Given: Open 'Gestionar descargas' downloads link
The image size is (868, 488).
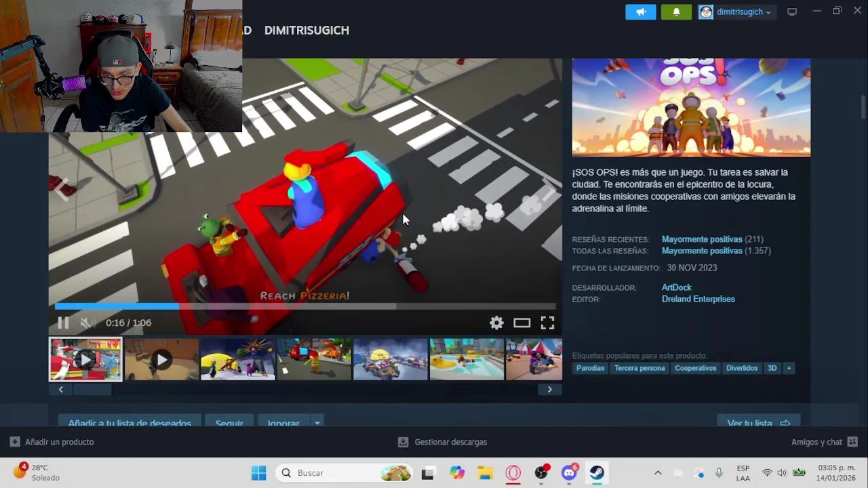Looking at the screenshot, I should [x=451, y=442].
